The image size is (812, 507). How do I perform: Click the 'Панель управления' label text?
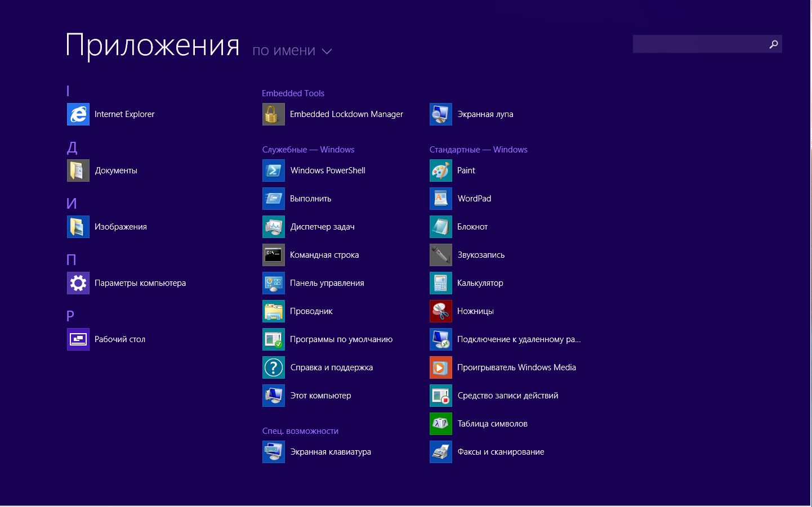point(327,283)
